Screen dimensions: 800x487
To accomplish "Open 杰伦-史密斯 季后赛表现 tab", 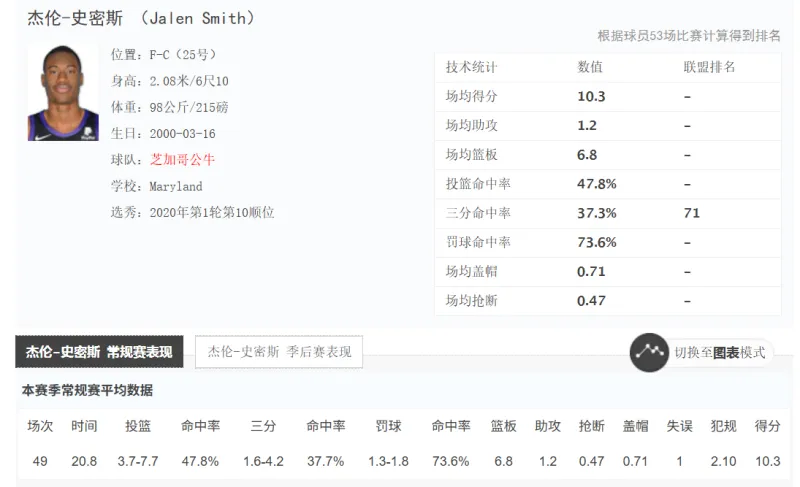I will (279, 352).
